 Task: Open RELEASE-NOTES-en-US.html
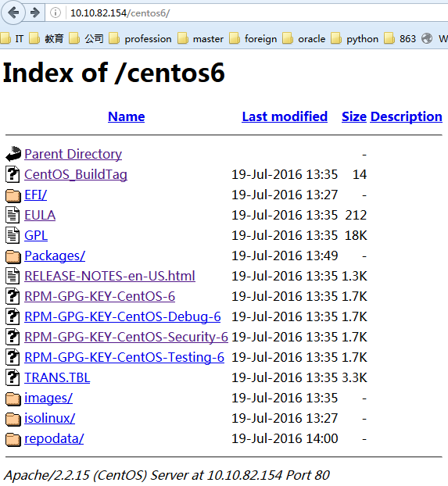tap(109, 276)
